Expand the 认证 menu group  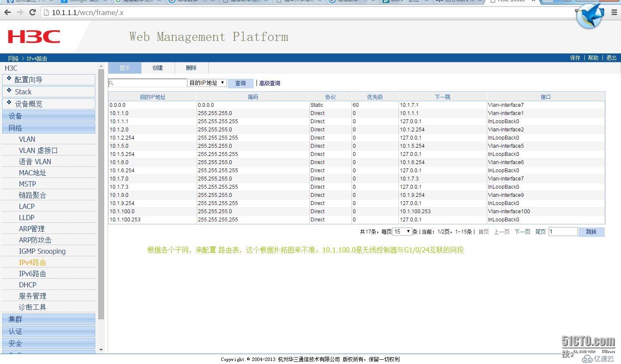tap(49, 331)
